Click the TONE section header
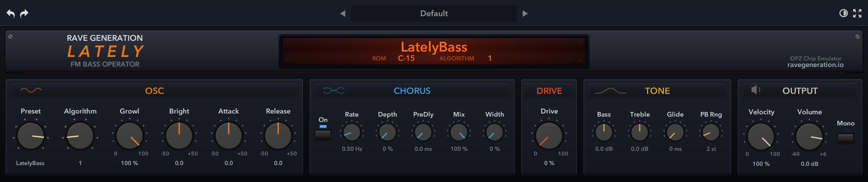The width and height of the screenshot is (868, 182). coord(657,91)
